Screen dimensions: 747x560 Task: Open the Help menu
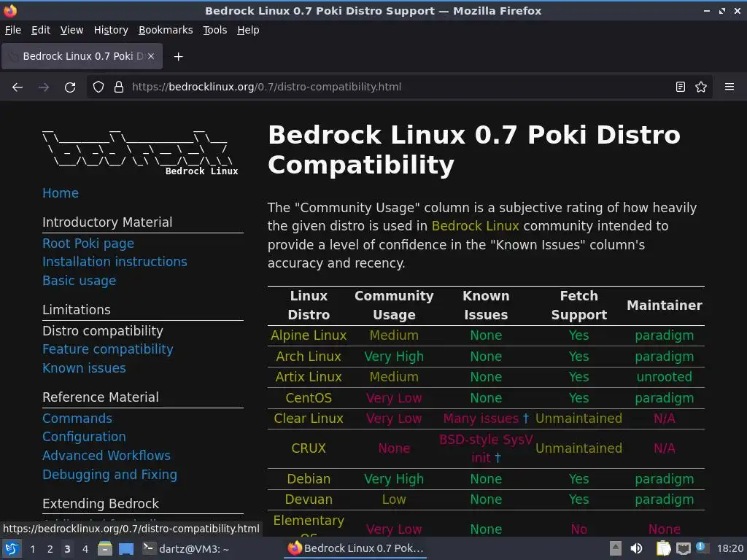(x=248, y=30)
